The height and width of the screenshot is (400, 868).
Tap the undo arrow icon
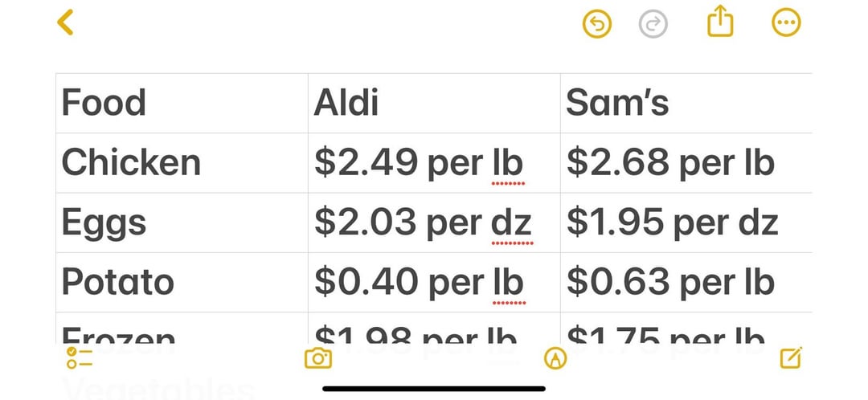597,24
